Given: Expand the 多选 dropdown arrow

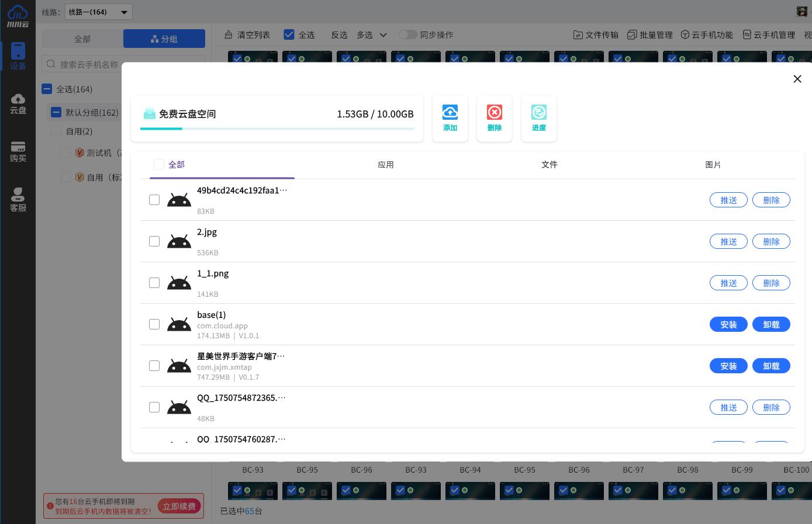Looking at the screenshot, I should click(383, 35).
